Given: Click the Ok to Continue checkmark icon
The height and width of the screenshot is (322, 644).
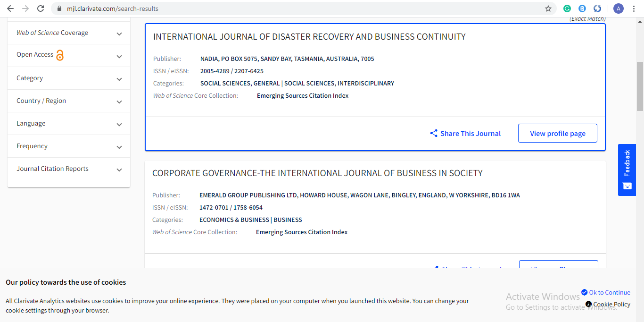Looking at the screenshot, I should pyautogui.click(x=585, y=292).
